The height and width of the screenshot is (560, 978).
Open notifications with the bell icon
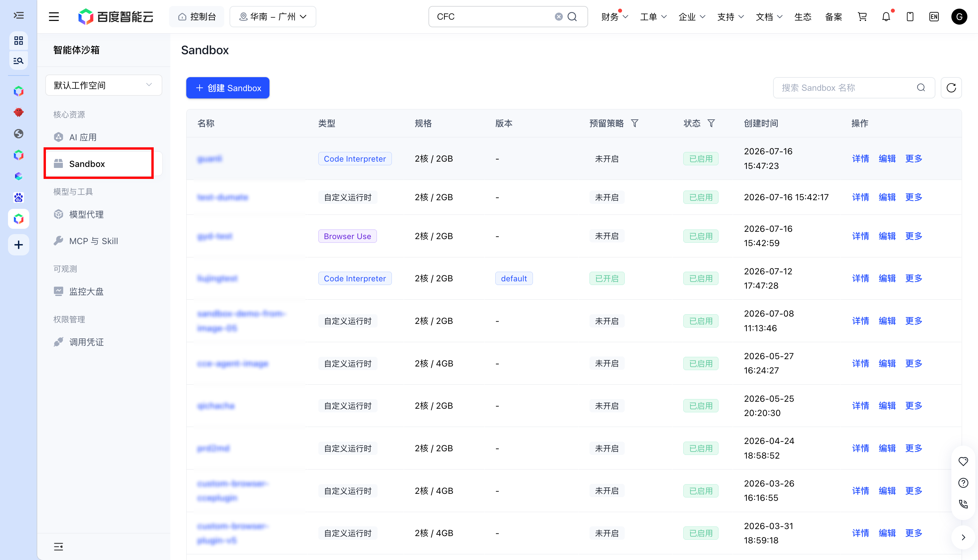(x=886, y=17)
